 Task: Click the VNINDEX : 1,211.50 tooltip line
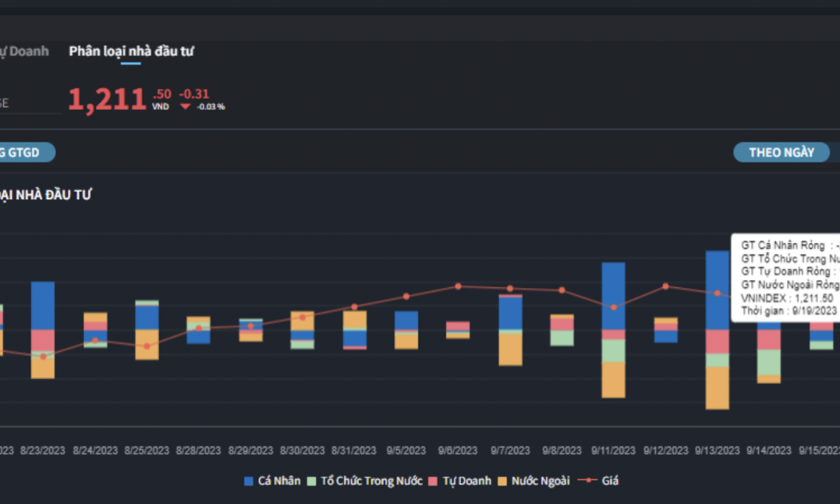pyautogui.click(x=787, y=298)
